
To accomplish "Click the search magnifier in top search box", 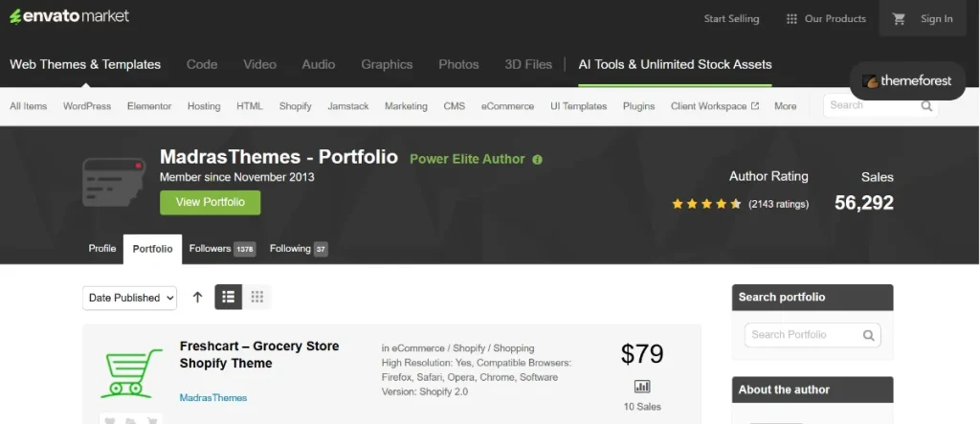I will pos(926,105).
